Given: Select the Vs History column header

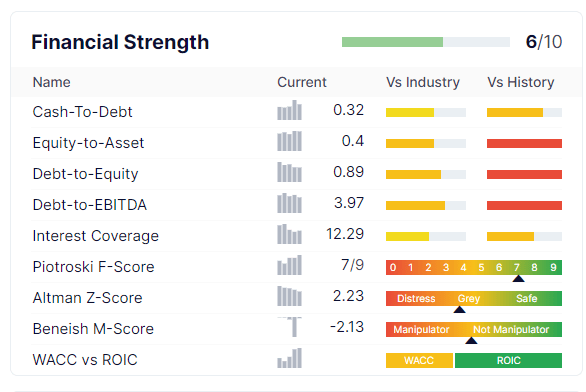Looking at the screenshot, I should [x=521, y=82].
